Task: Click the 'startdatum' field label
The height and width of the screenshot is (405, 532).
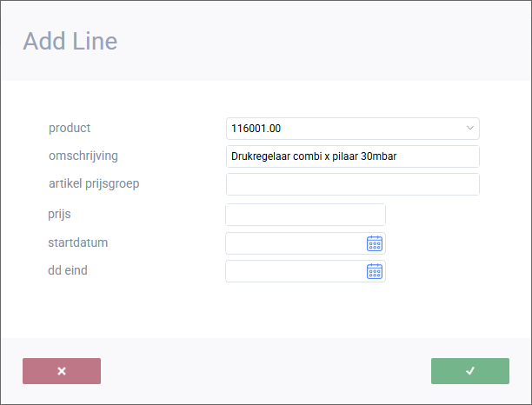Action: click(x=78, y=242)
